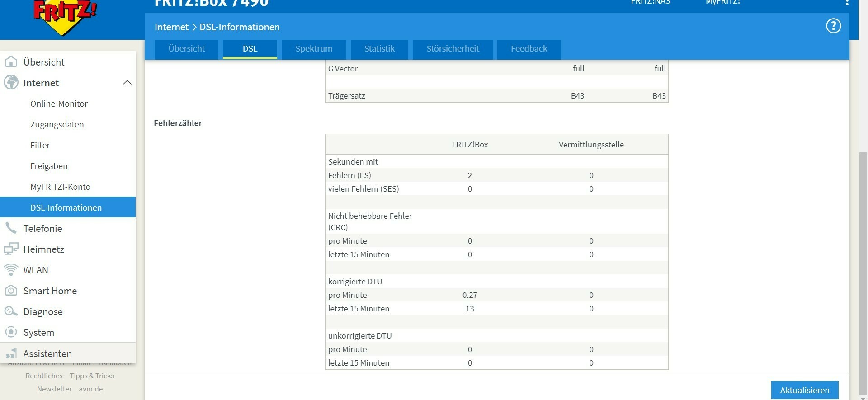Click the System gear icon

pyautogui.click(x=11, y=332)
